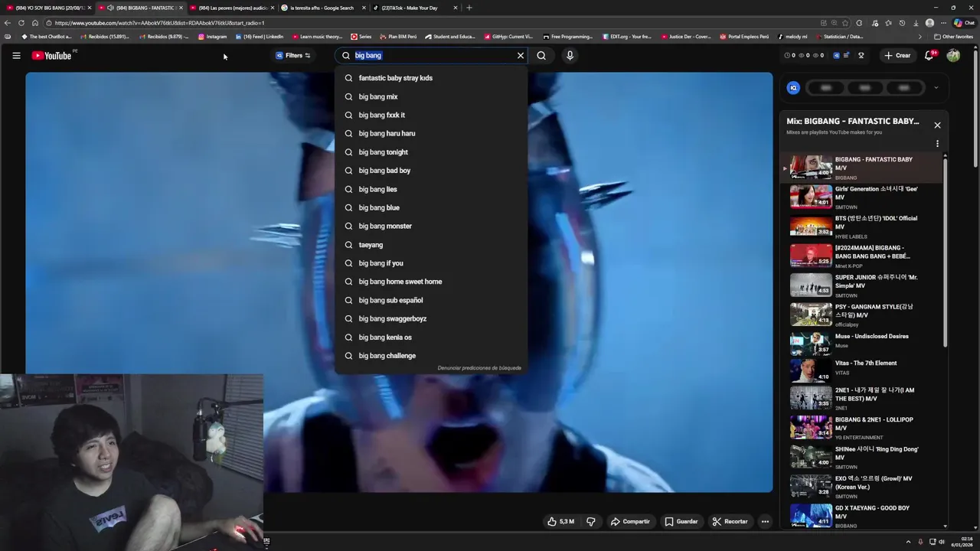Play Girls' Generation 'Gee' MV from playlist
The image size is (980, 551).
pos(861,197)
